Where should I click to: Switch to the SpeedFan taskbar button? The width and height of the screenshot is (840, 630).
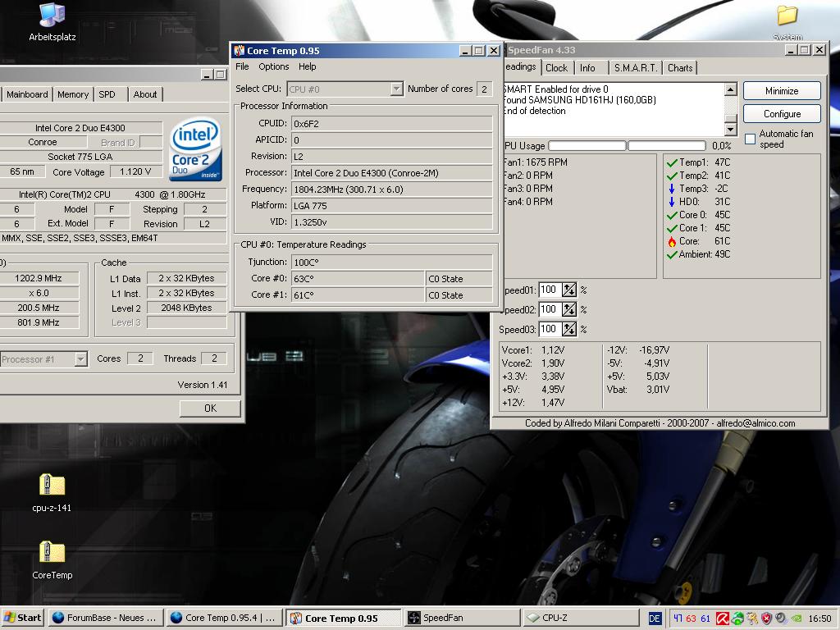pos(461,618)
